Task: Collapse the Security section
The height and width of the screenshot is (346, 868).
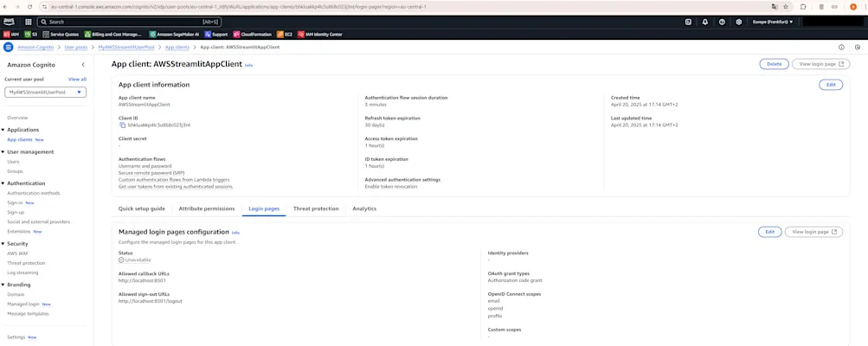Action: (x=3, y=244)
